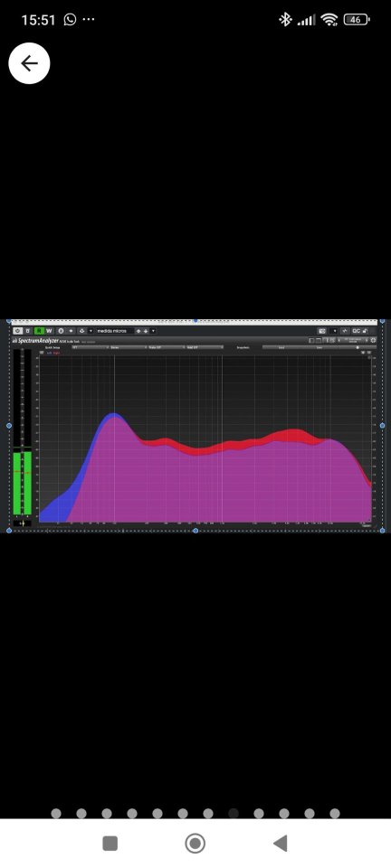Toggle the plugin power/bypass button

tap(18, 331)
